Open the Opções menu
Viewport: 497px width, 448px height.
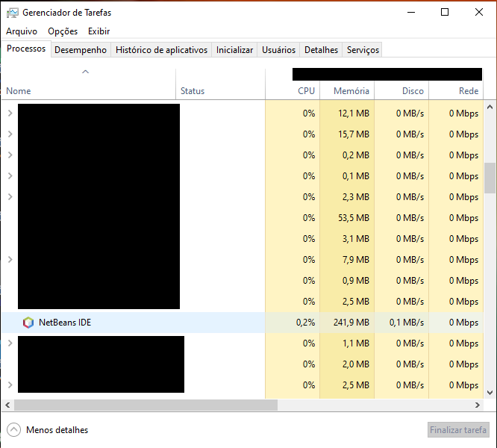click(63, 31)
